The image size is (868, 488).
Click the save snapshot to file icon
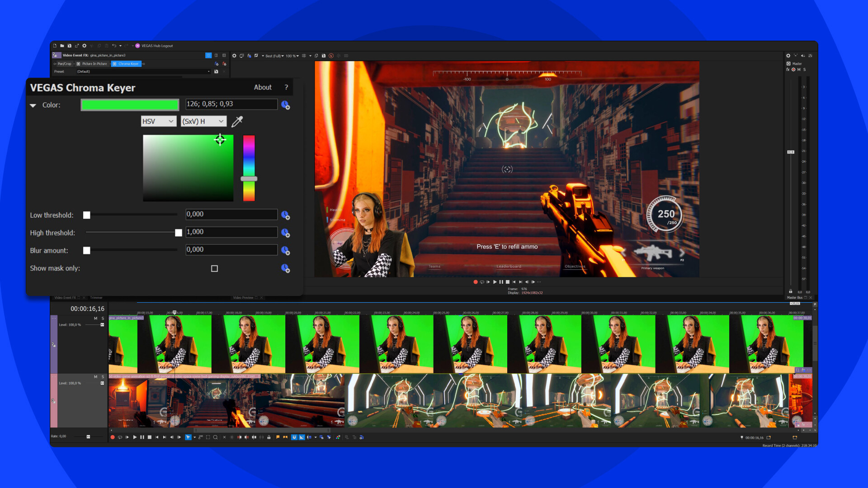(324, 56)
